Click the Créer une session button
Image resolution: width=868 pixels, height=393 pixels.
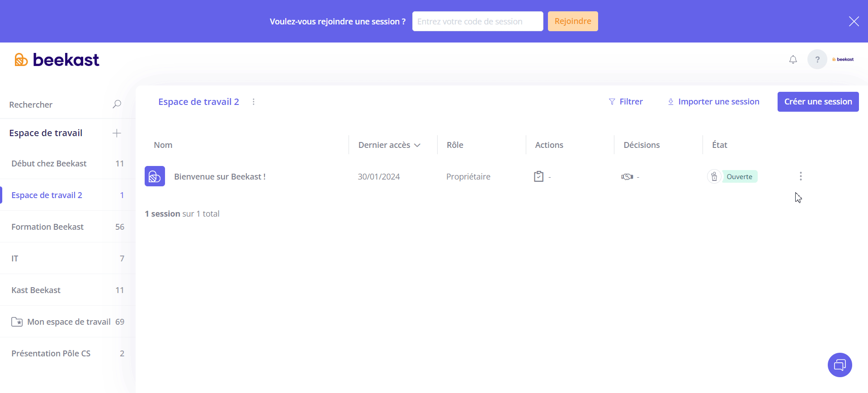(818, 102)
